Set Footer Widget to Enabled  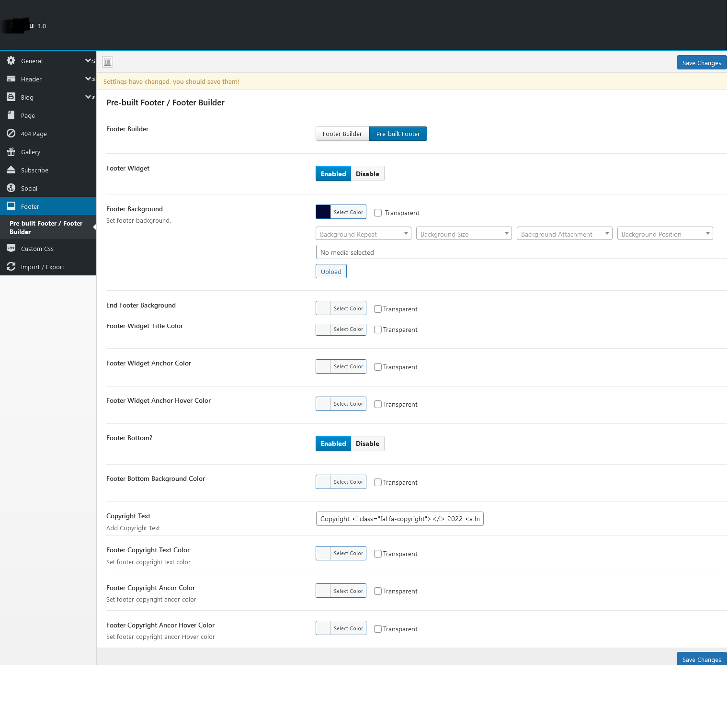333,173
